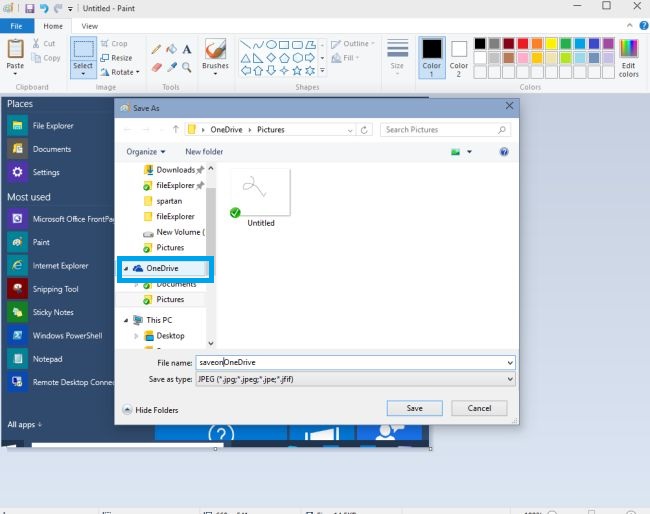Close the Save As dialog

tap(509, 106)
